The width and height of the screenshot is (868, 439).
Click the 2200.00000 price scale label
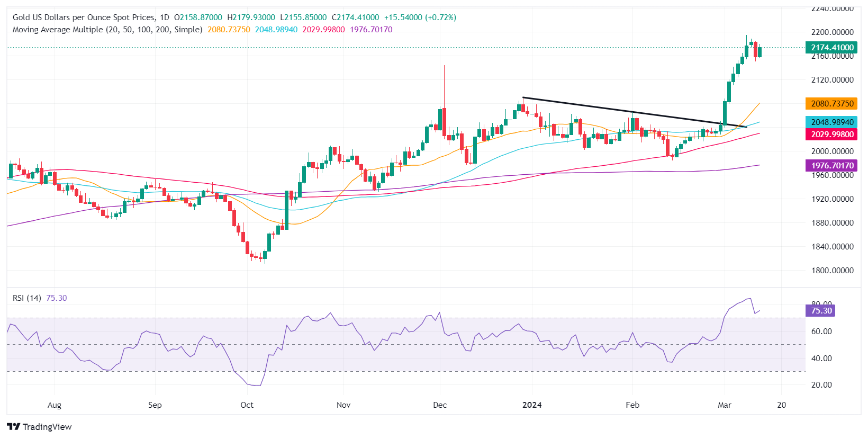coord(832,32)
